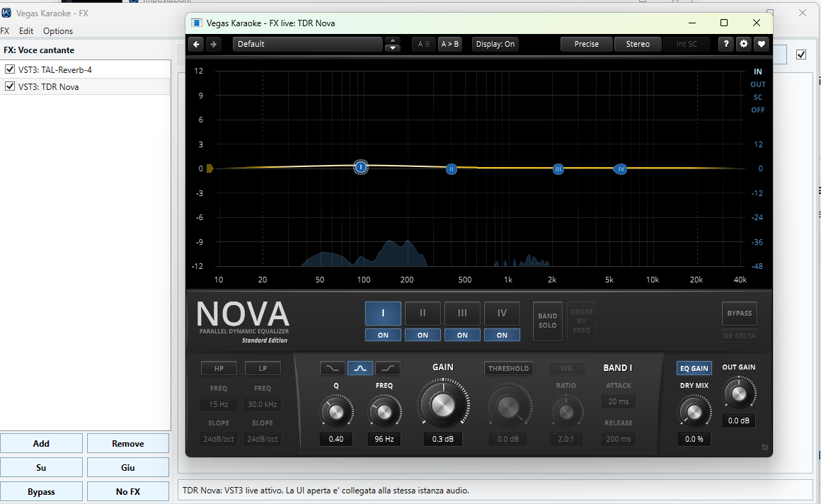This screenshot has width=821, height=504.
Task: Click the Nova BYPASS button
Action: pos(740,314)
